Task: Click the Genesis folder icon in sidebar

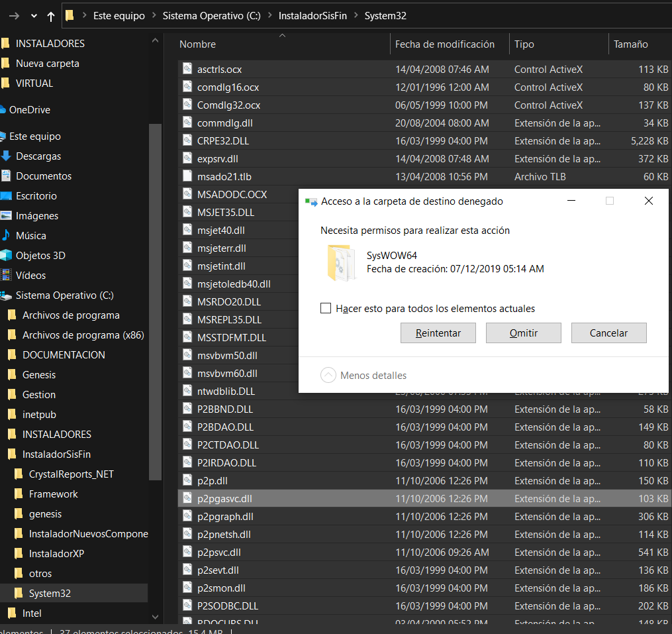Action: (12, 374)
